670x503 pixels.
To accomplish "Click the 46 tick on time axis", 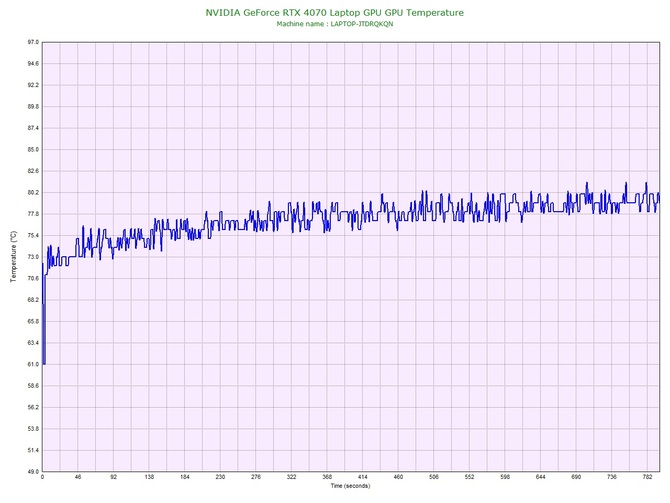I will tap(78, 477).
